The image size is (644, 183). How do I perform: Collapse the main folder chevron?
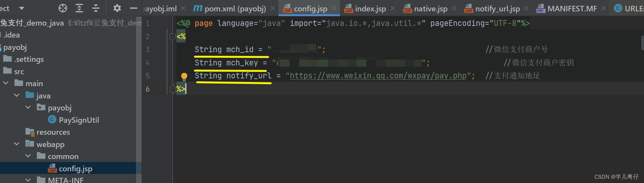click(x=6, y=83)
